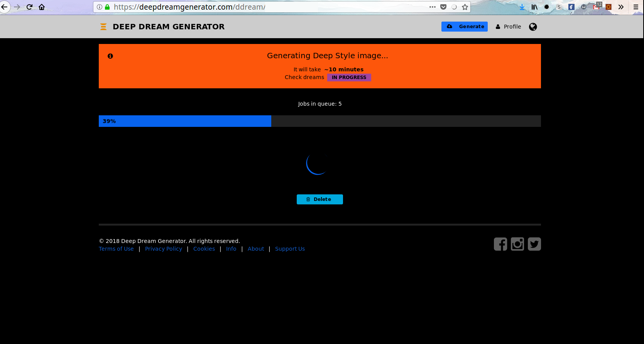Click the orange Deep Dream logo icon
Screen dimensions: 644x344
point(103,27)
